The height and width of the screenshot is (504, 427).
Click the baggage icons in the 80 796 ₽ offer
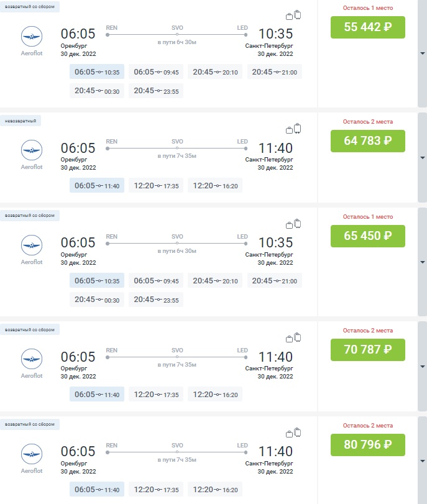tap(293, 433)
